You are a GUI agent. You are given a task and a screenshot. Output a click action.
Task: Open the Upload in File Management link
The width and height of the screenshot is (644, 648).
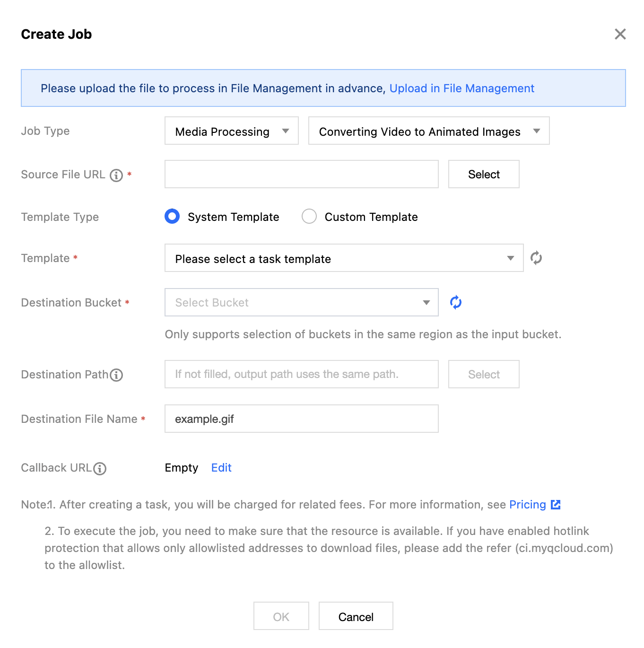pyautogui.click(x=461, y=88)
